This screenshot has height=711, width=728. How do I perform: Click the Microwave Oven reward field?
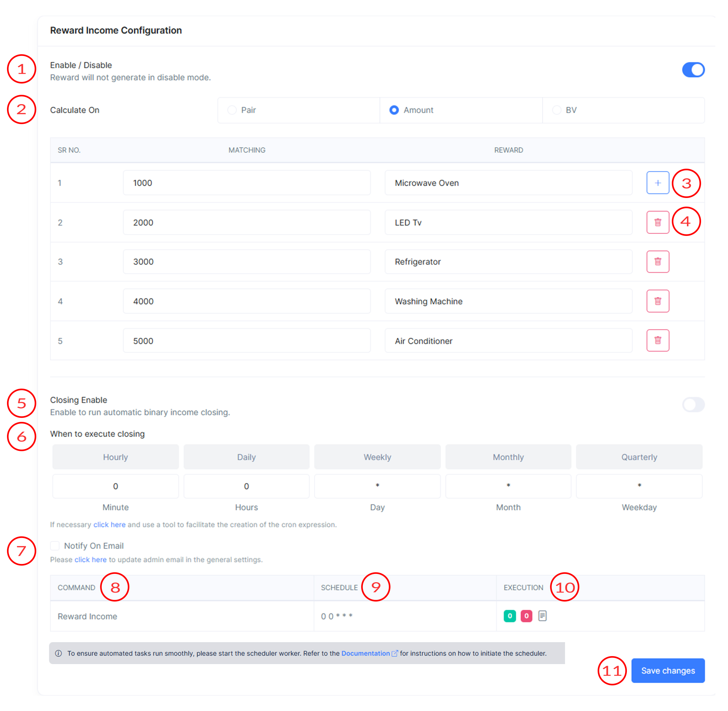[x=508, y=183]
